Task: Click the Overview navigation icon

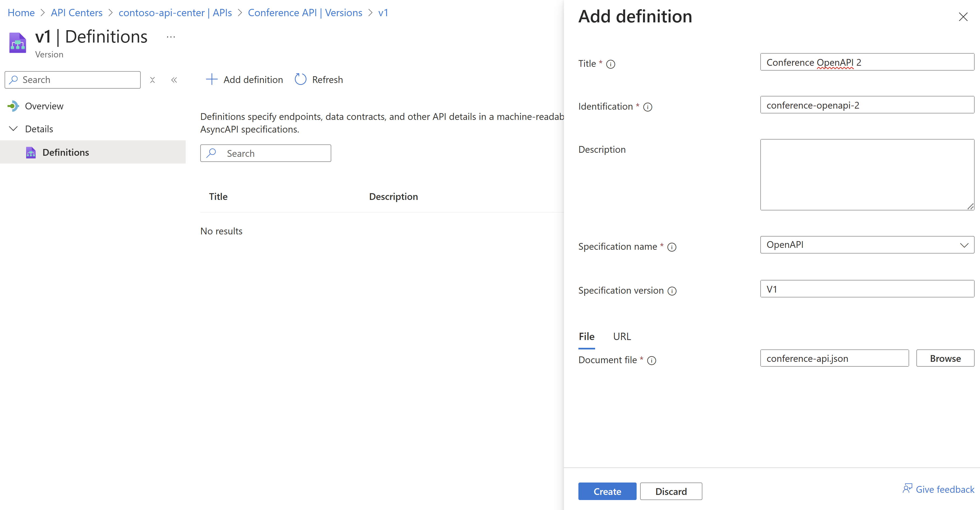Action: click(x=13, y=105)
